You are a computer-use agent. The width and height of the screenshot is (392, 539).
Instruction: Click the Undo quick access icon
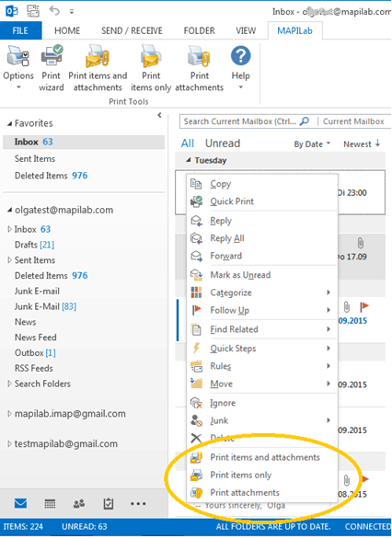(54, 11)
